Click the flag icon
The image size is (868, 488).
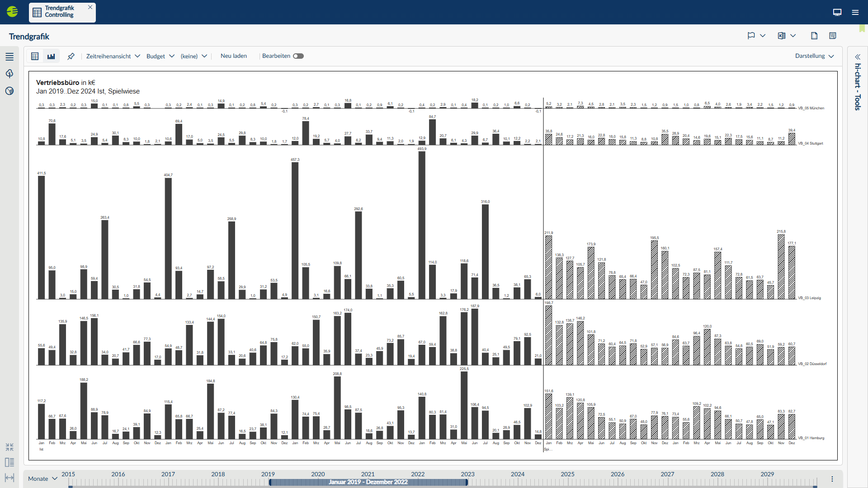point(751,36)
